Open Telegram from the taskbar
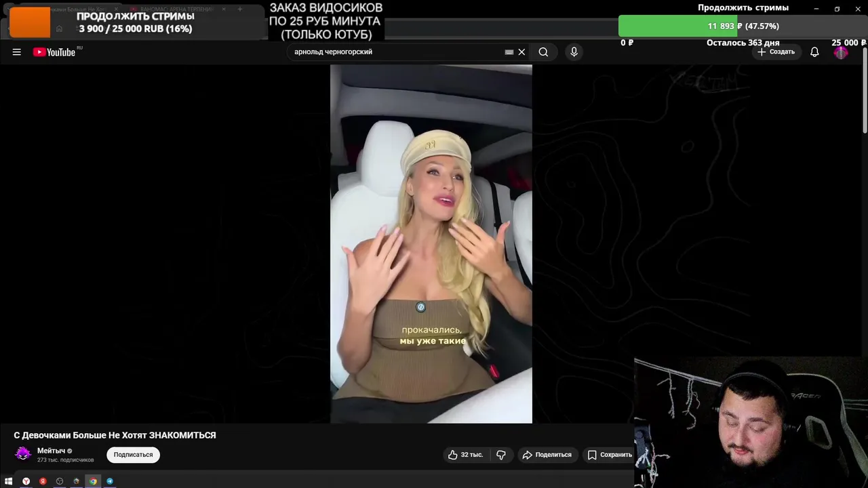Image resolution: width=868 pixels, height=488 pixels. [110, 481]
